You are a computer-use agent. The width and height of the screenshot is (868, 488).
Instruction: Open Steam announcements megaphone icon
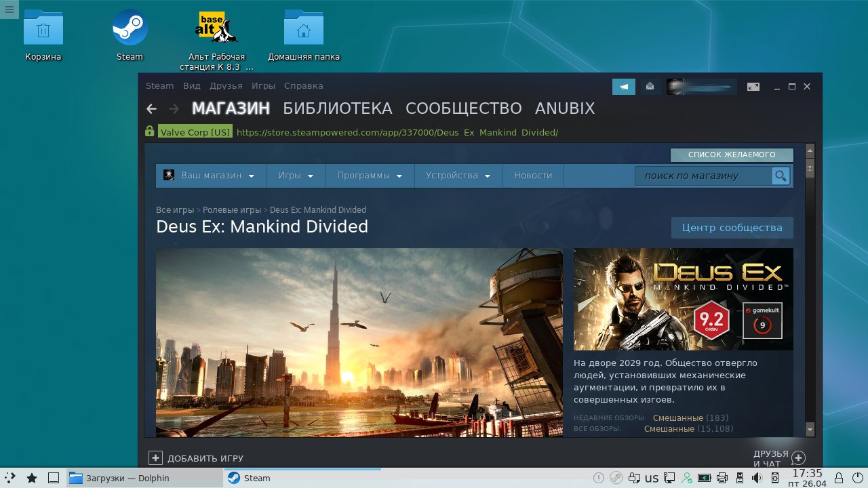point(624,87)
